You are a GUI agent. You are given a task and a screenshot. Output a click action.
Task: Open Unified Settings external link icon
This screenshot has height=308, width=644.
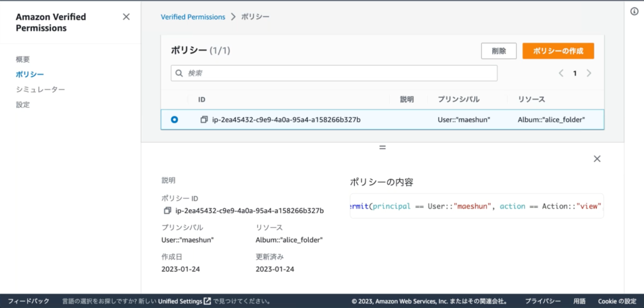pyautogui.click(x=207, y=301)
